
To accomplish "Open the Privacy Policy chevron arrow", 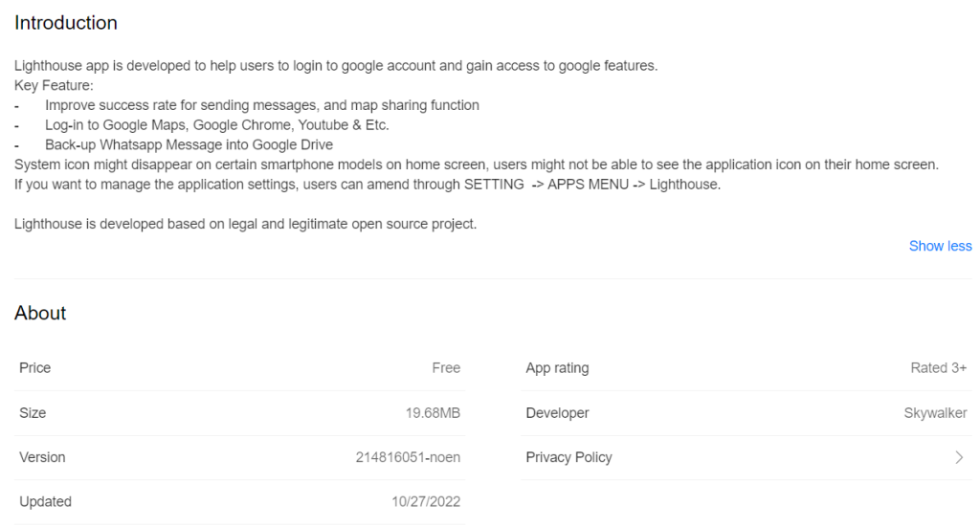I will (x=959, y=458).
